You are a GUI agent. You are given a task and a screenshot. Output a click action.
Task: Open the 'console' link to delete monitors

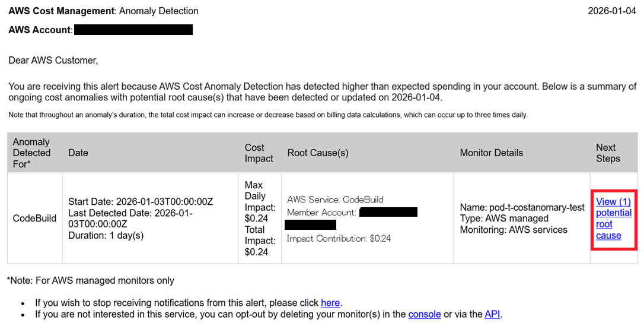click(x=425, y=314)
